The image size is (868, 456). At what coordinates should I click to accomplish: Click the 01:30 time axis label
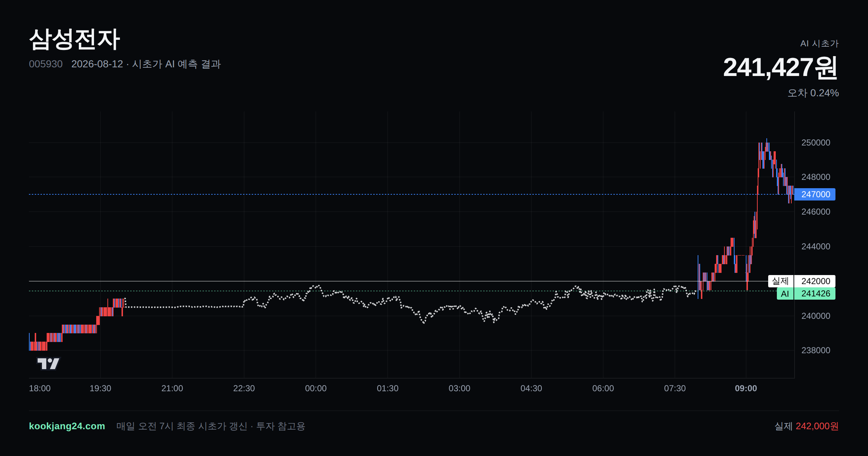pyautogui.click(x=387, y=388)
